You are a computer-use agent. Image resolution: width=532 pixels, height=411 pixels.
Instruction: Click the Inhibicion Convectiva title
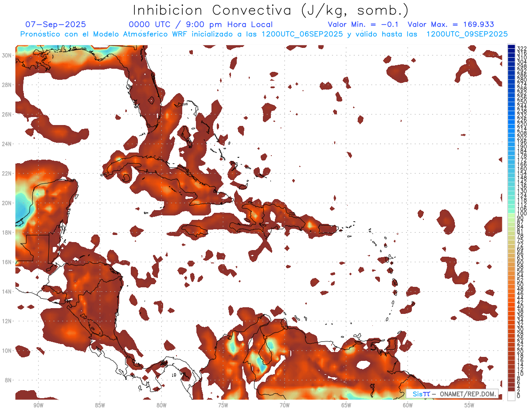(271, 10)
